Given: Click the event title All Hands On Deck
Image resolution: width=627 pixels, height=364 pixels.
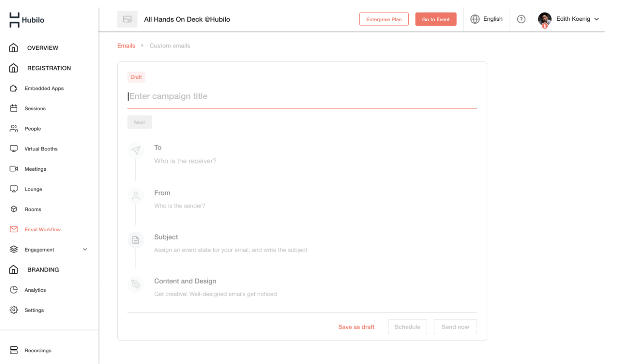Looking at the screenshot, I should tap(187, 19).
